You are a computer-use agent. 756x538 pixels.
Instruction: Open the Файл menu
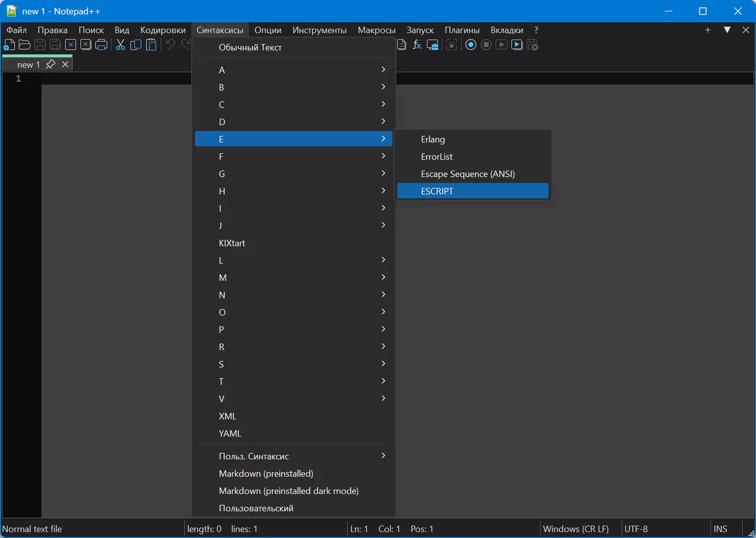[x=16, y=30]
